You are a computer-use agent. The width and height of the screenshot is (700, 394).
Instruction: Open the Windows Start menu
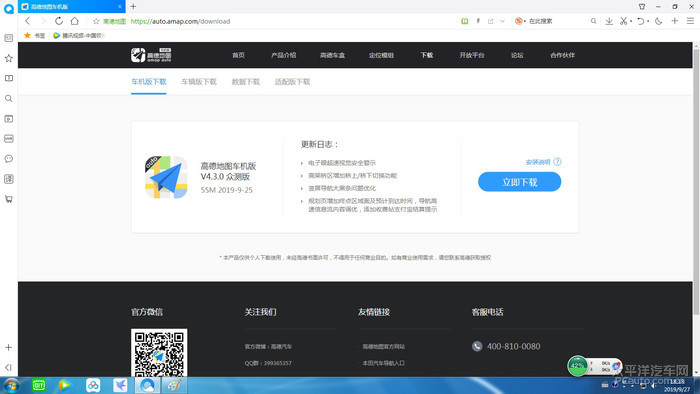(11, 386)
